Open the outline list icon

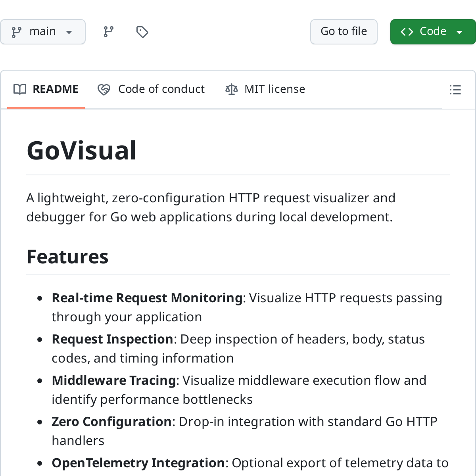455,90
